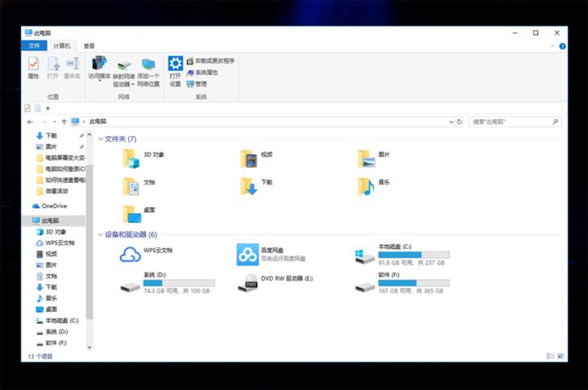Click the 百度网盘 subtitle 双击运行百度网盘
This screenshot has width=588, height=390.
283,259
